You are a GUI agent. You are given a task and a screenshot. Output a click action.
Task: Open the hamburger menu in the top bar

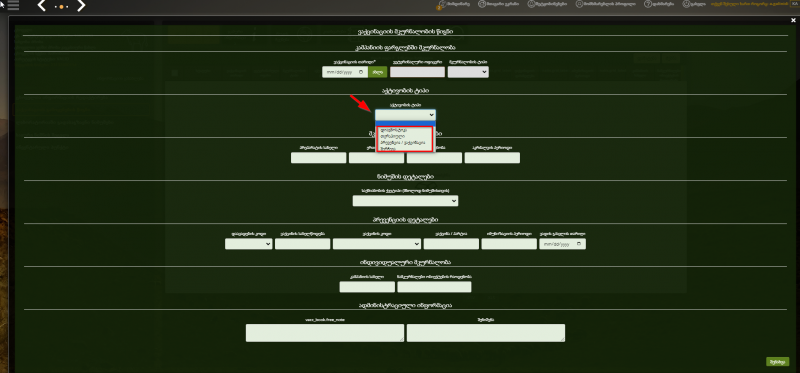[13, 6]
